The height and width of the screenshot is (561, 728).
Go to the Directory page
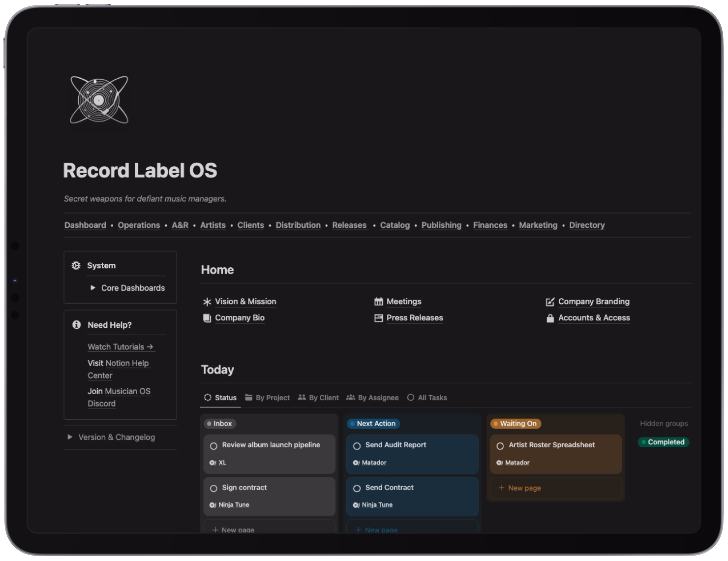click(x=587, y=225)
